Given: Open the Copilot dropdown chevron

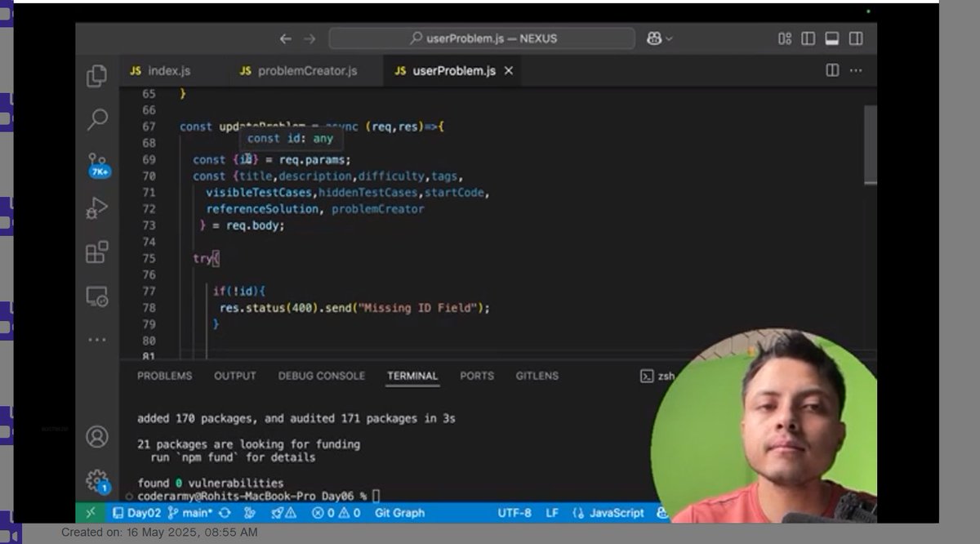Looking at the screenshot, I should click(x=670, y=38).
